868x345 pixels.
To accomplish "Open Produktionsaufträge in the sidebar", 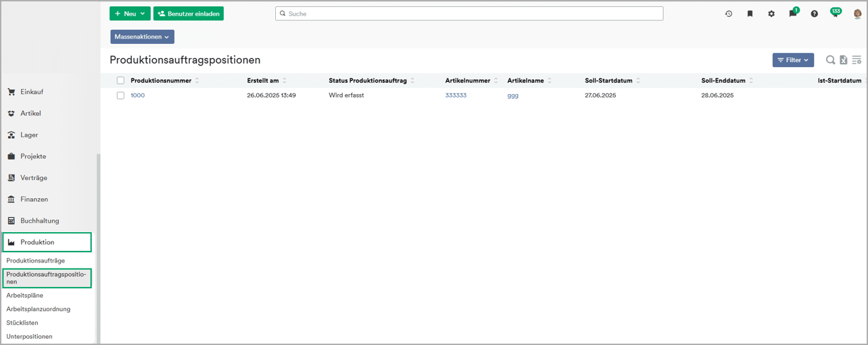I will [x=36, y=260].
